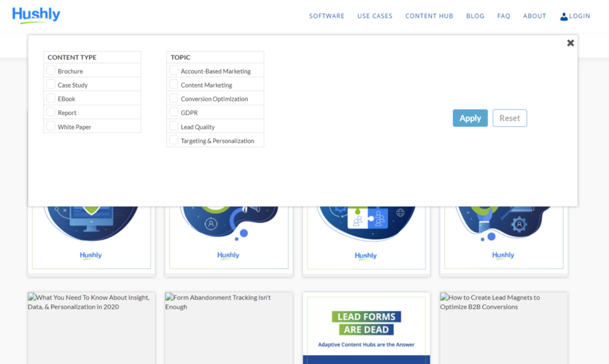The image size is (609, 364).
Task: Check Account-Based Marketing topic
Action: click(x=174, y=70)
